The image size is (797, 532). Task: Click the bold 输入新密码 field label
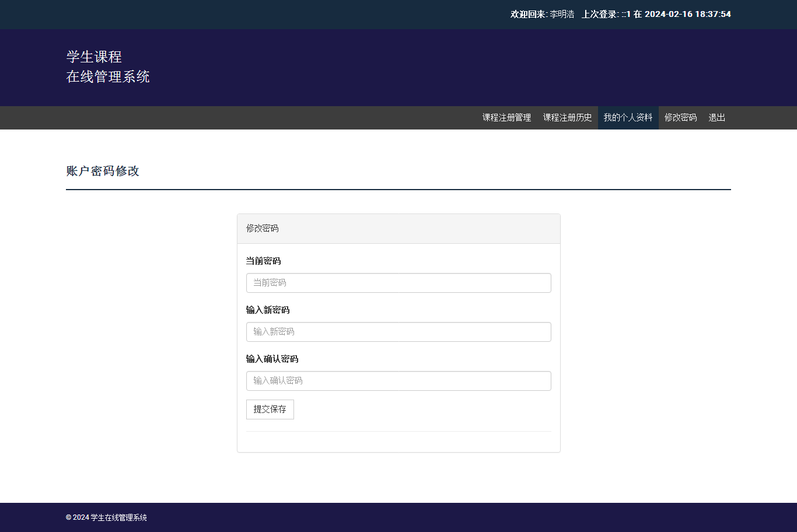[268, 310]
